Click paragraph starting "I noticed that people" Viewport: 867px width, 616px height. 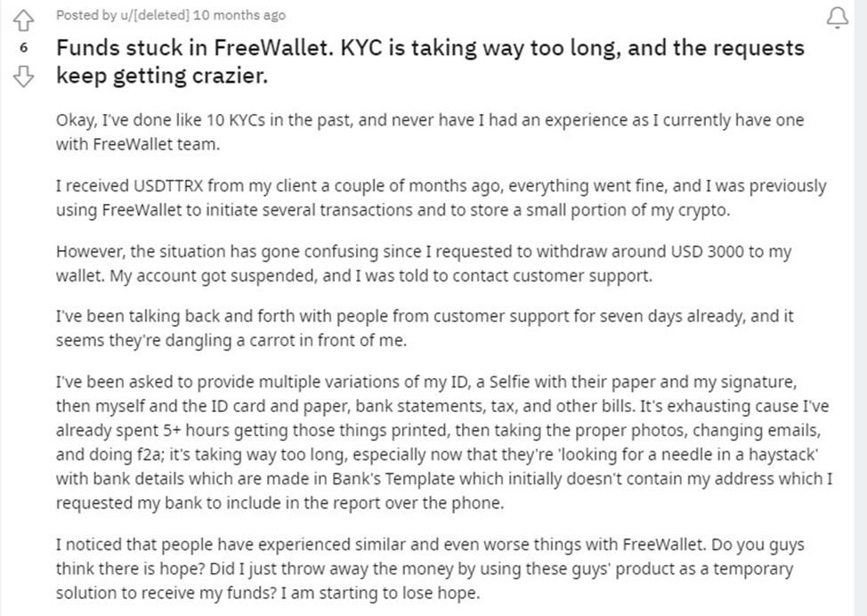[x=430, y=569]
